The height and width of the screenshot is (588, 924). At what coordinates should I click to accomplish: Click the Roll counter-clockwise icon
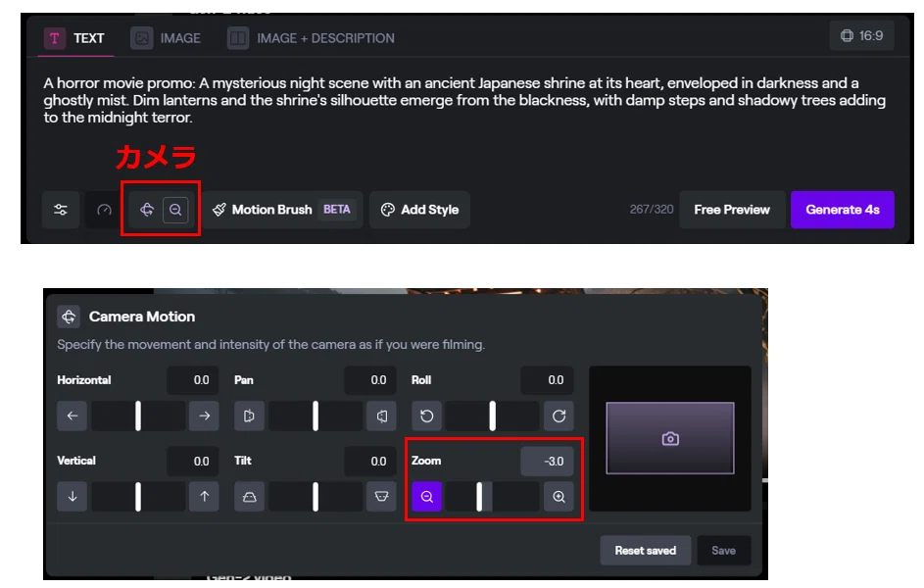tap(426, 416)
